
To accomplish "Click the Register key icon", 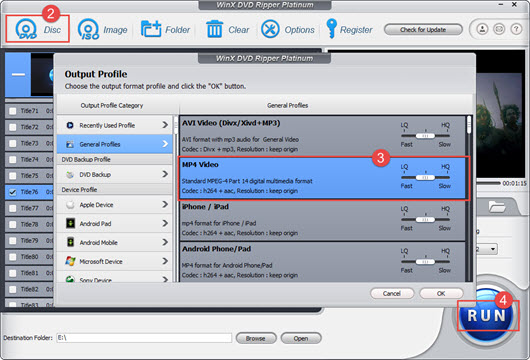I will click(331, 28).
